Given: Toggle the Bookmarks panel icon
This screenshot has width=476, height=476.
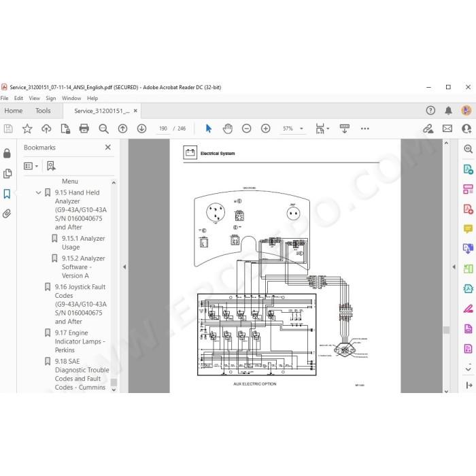Looking at the screenshot, I should [7, 194].
